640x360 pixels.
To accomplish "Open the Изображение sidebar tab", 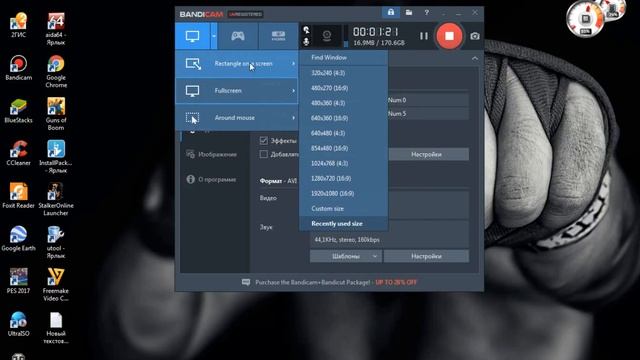I will (x=212, y=154).
